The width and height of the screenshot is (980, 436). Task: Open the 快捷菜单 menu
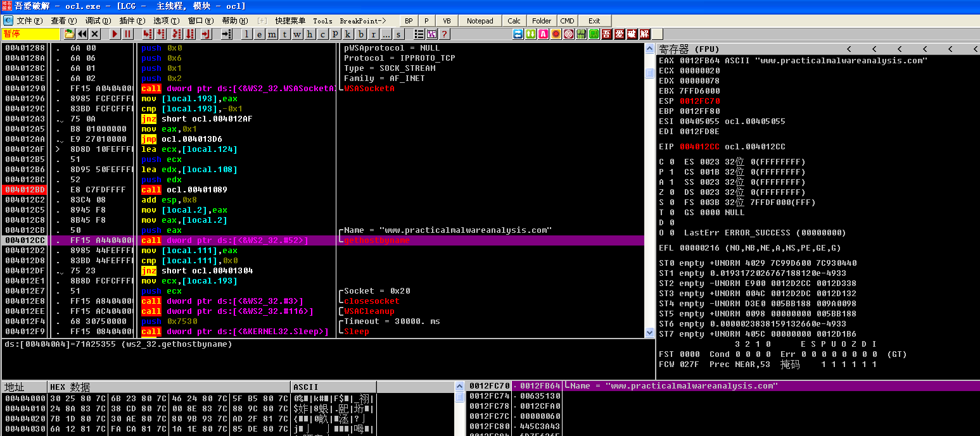point(290,21)
